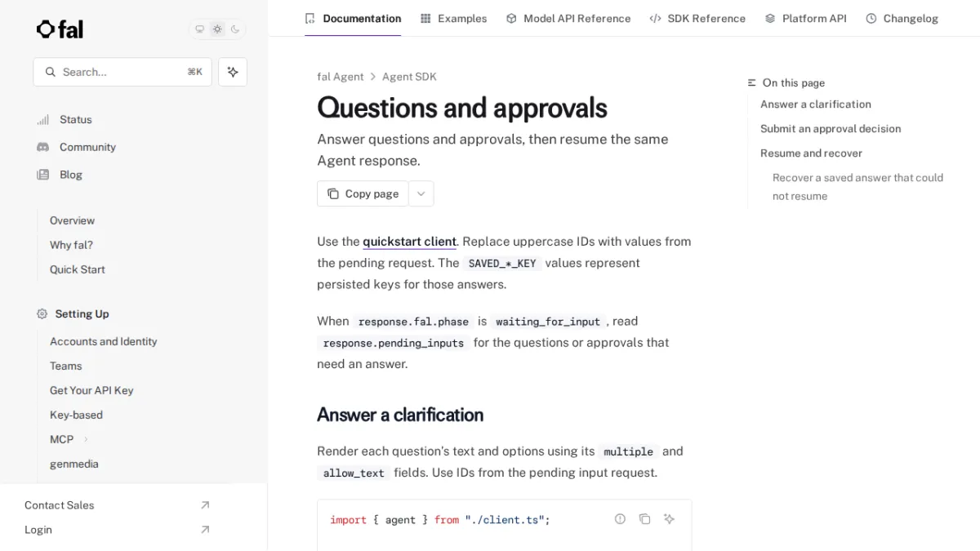Jump to Submit an approval decision

(x=831, y=129)
